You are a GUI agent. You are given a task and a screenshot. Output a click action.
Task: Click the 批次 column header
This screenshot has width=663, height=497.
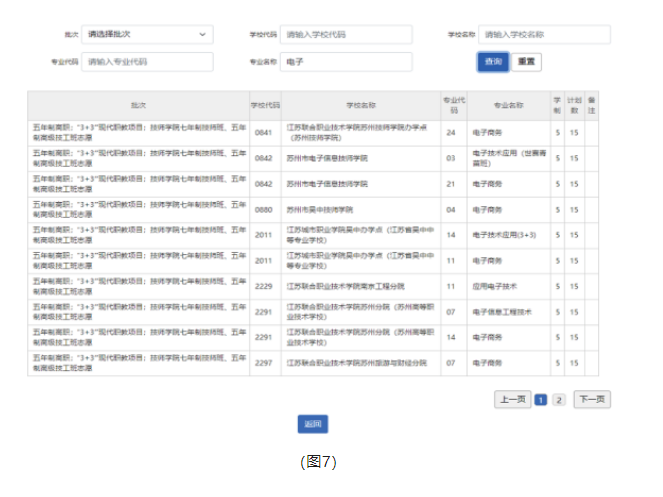(x=138, y=105)
